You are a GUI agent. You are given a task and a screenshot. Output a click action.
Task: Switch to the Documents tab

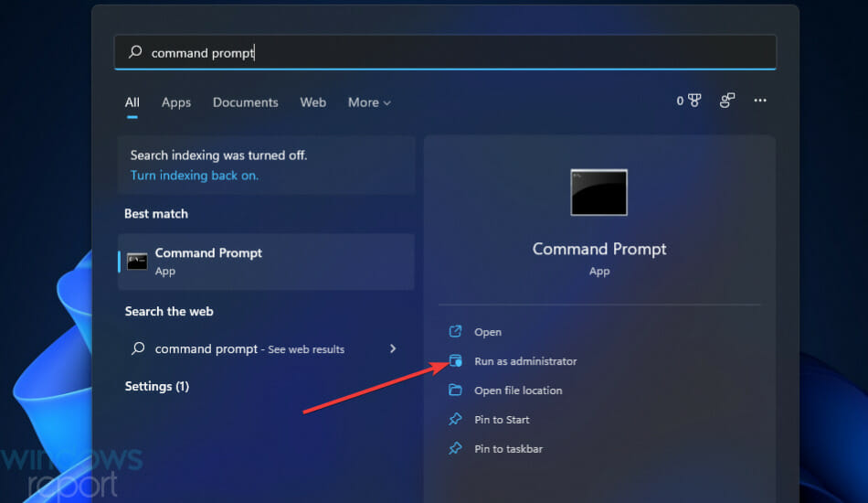(x=245, y=102)
